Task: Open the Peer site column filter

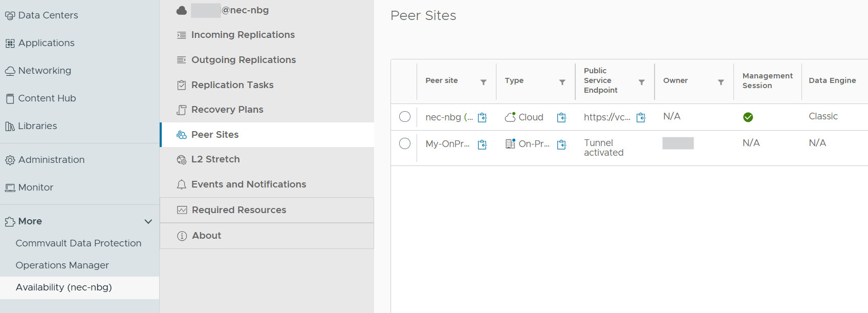Action: tap(483, 82)
